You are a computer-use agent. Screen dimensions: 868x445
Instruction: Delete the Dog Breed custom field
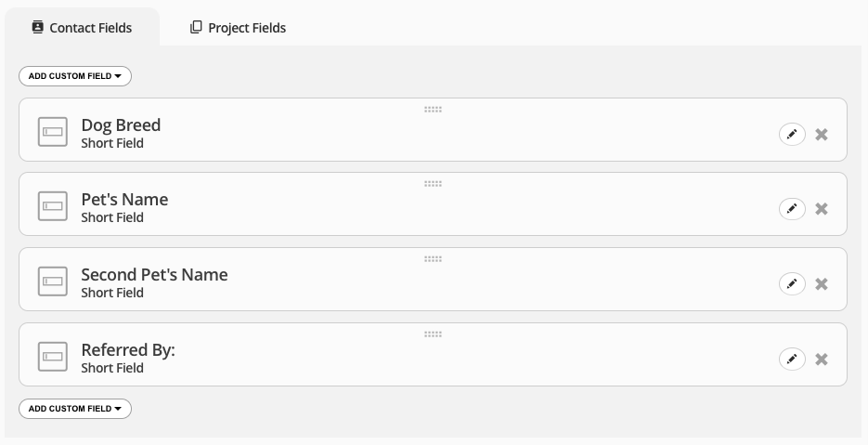pos(822,134)
